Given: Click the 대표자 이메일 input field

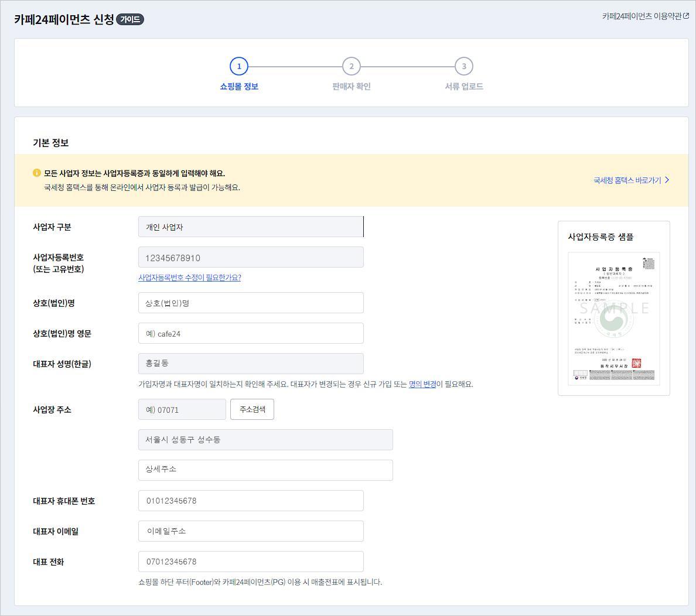Looking at the screenshot, I should (x=251, y=531).
